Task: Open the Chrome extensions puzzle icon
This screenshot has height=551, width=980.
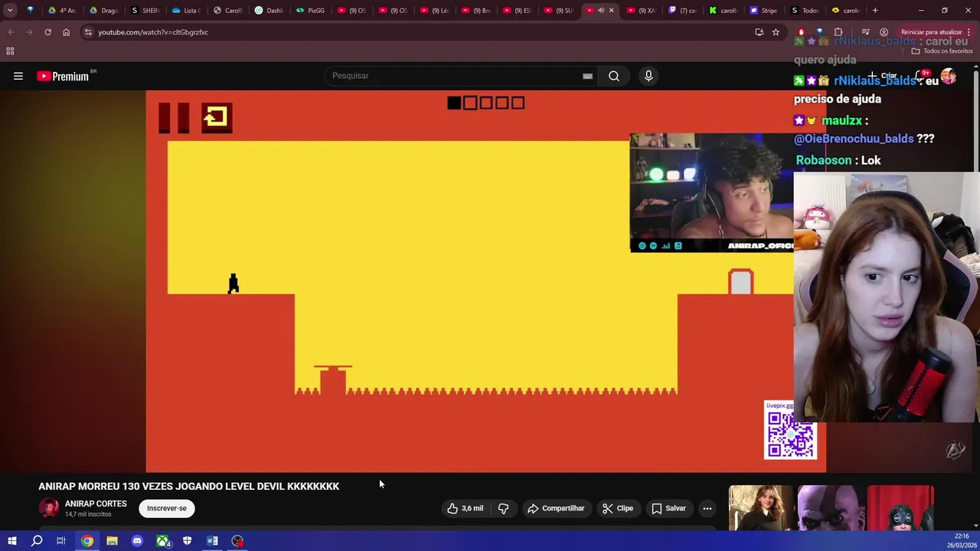Action: click(x=838, y=32)
